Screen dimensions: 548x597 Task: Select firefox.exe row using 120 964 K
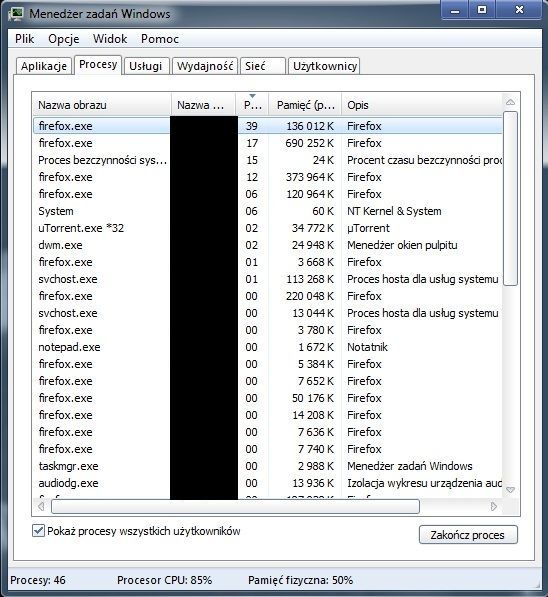(x=268, y=194)
